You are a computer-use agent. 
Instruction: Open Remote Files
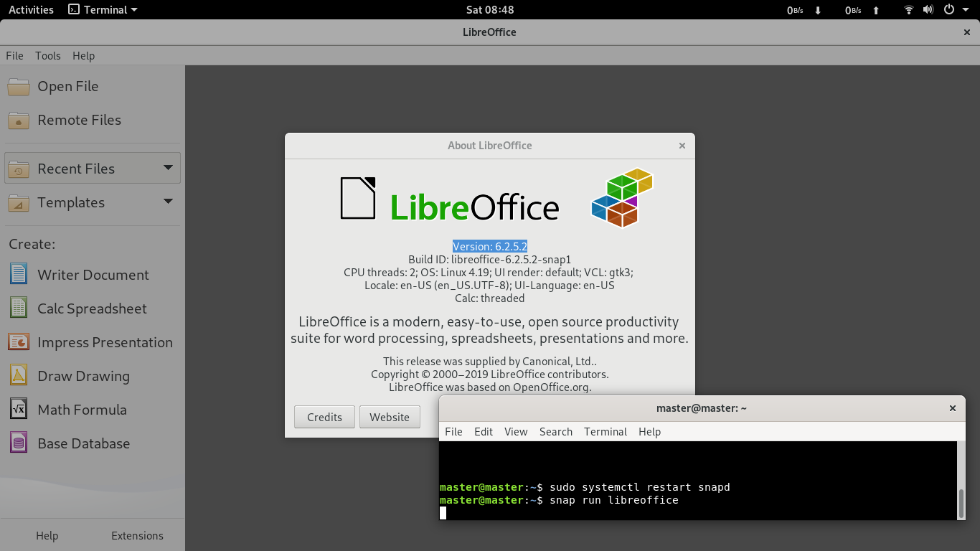click(79, 121)
